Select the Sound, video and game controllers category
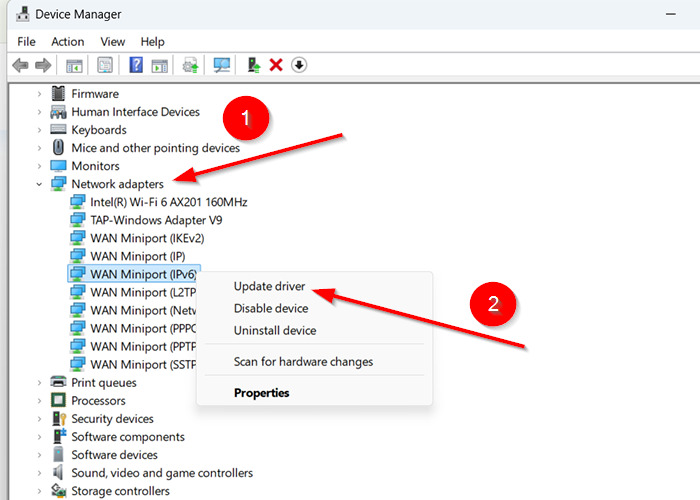 pyautogui.click(x=162, y=473)
